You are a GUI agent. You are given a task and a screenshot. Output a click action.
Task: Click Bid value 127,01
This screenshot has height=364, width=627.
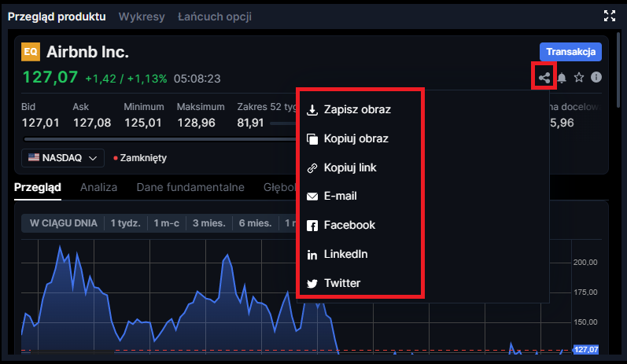pos(40,123)
